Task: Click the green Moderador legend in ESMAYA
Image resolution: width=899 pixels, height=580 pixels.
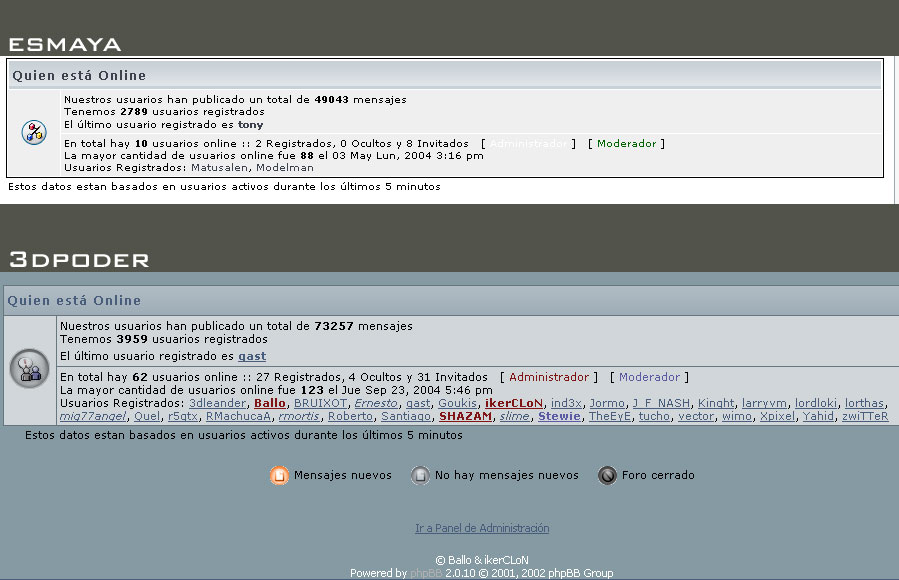Action: [x=626, y=143]
